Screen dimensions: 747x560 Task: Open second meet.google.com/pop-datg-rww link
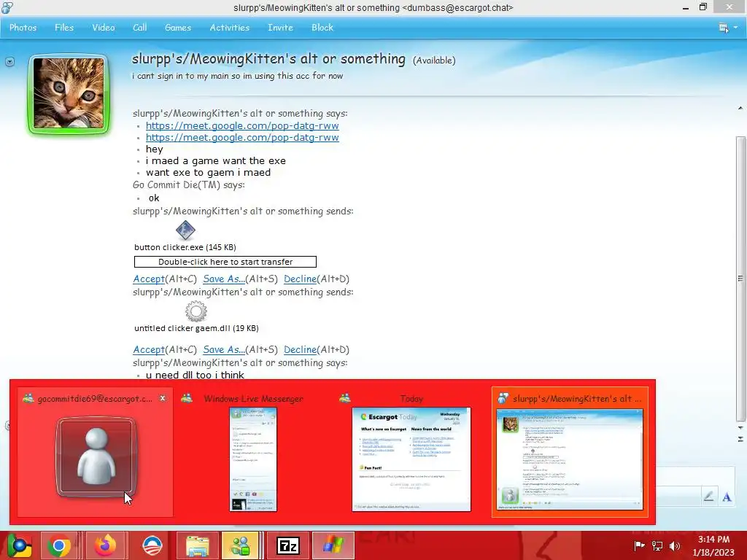point(242,137)
